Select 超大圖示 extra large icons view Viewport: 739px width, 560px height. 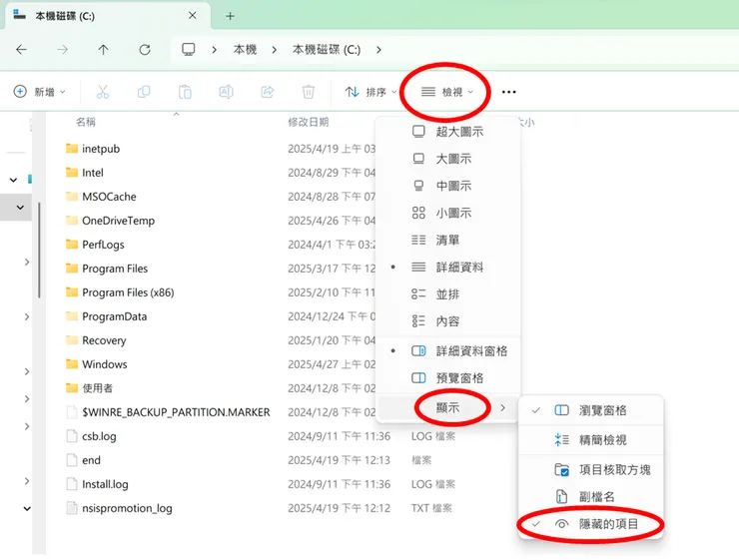(x=447, y=132)
